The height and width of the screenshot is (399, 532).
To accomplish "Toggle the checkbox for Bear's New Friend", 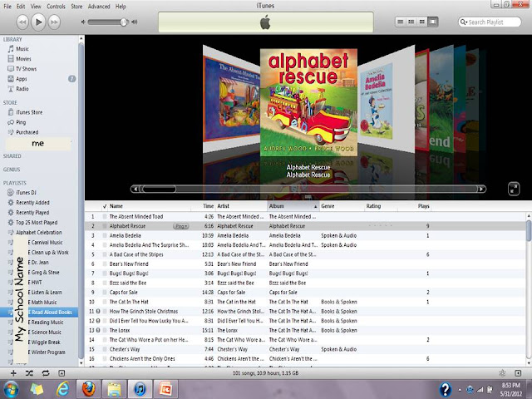I will (x=105, y=264).
